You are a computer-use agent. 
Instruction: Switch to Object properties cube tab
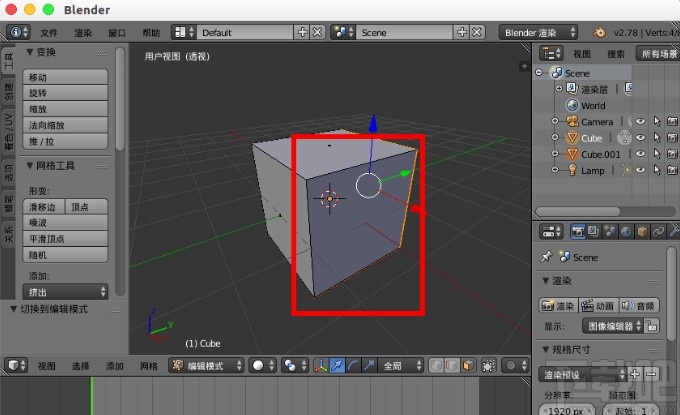pyautogui.click(x=642, y=232)
